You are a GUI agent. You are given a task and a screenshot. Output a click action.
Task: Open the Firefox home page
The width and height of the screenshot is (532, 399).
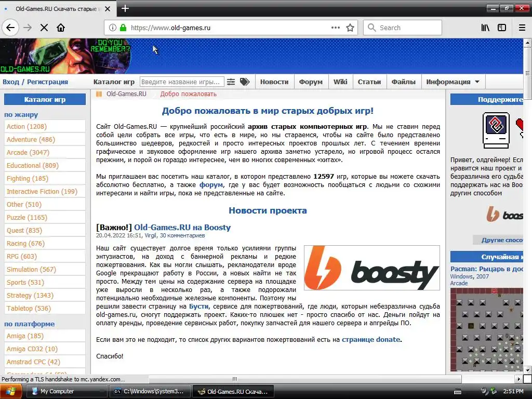(61, 28)
